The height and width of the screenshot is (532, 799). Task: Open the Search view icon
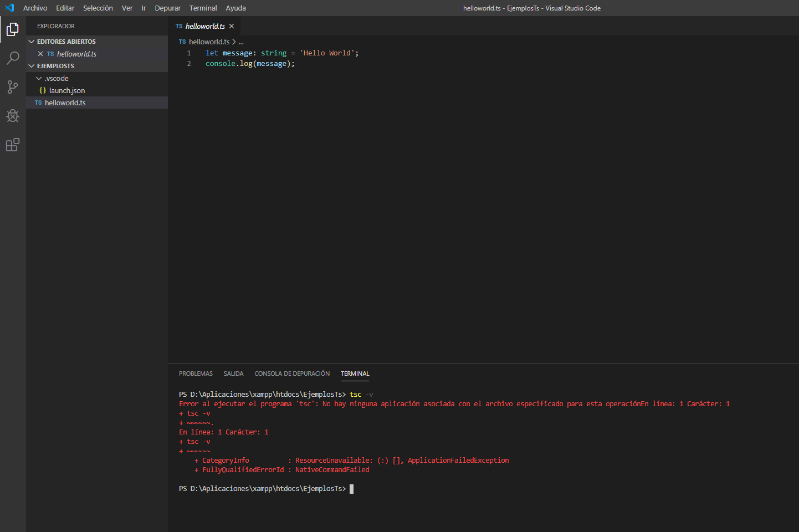[12, 58]
